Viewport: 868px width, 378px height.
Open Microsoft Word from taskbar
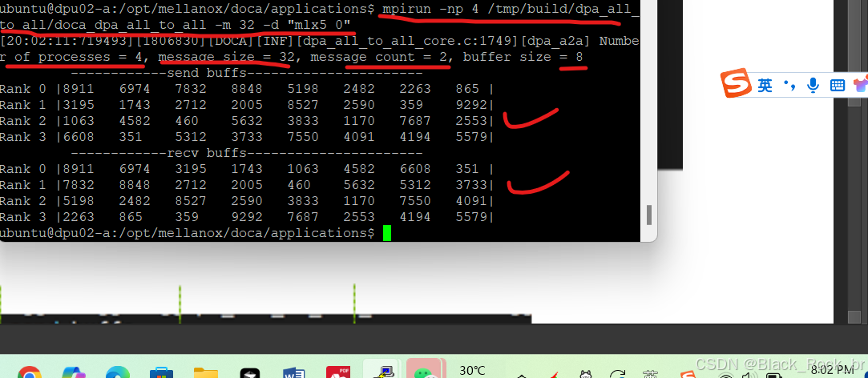(x=294, y=373)
